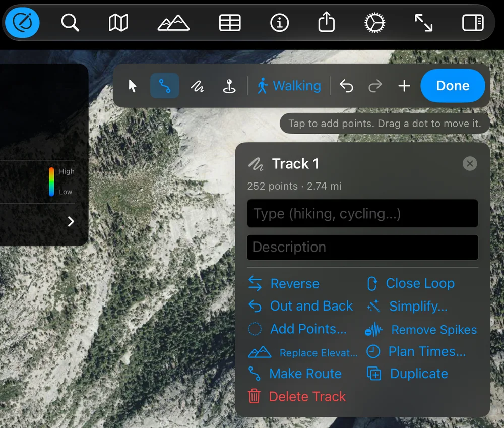Select the freehand track drawing tool

[x=197, y=86]
